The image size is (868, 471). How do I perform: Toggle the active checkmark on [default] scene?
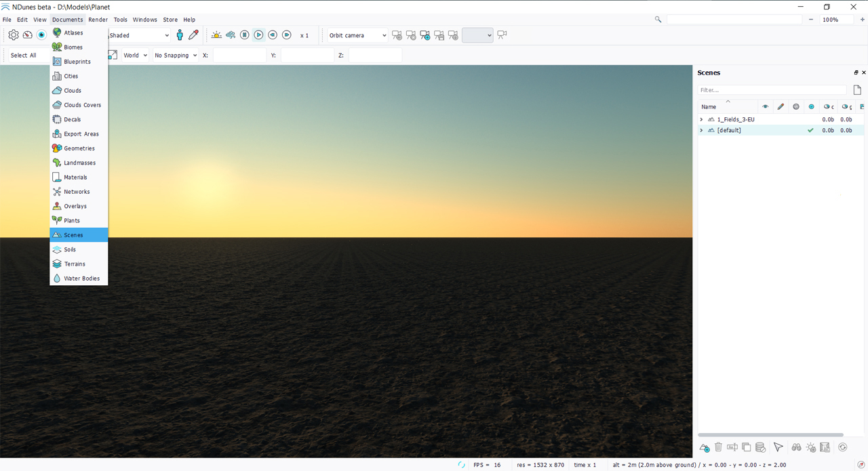[810, 130]
